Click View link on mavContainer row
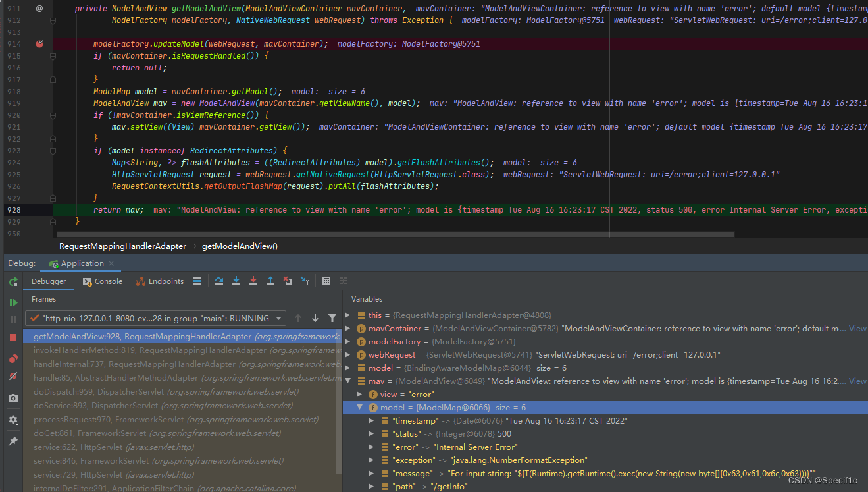This screenshot has height=492, width=868. (857, 329)
